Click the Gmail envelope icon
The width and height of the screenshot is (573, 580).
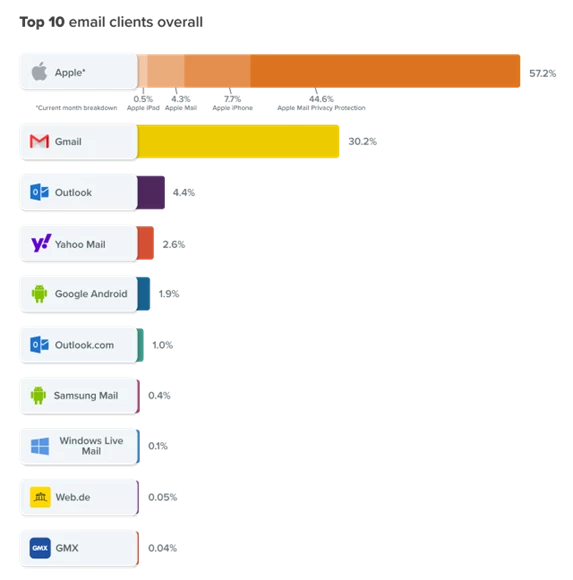[x=39, y=141]
